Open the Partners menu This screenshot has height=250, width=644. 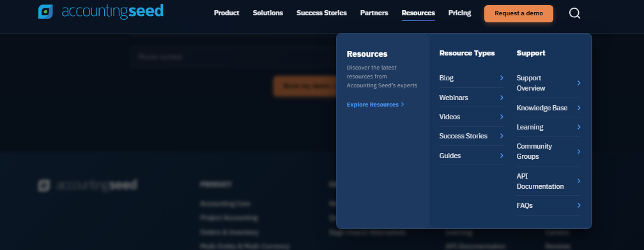[x=374, y=13]
